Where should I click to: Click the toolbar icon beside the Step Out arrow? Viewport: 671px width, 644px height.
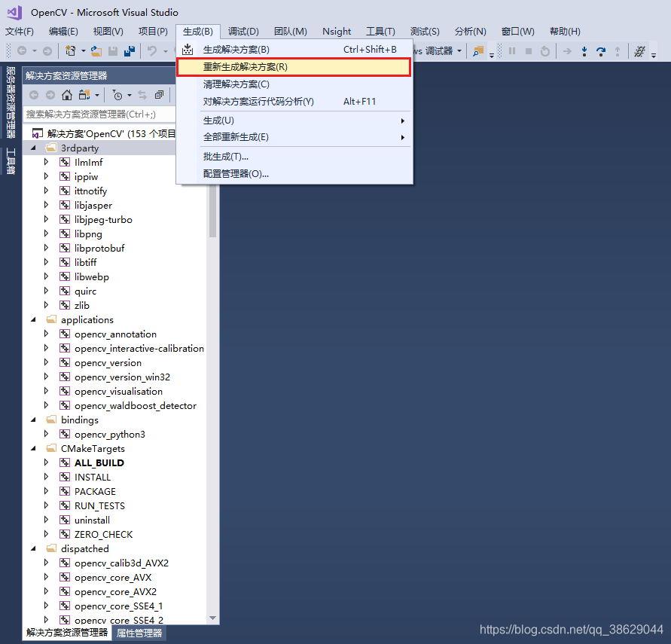[640, 51]
